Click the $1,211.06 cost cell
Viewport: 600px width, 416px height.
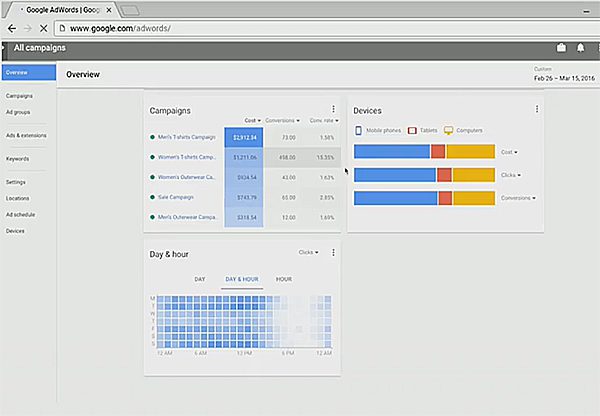tap(244, 157)
